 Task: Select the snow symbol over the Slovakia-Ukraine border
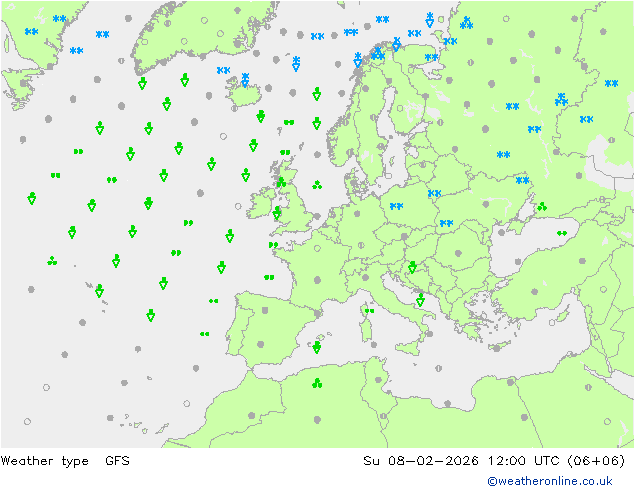point(446,223)
